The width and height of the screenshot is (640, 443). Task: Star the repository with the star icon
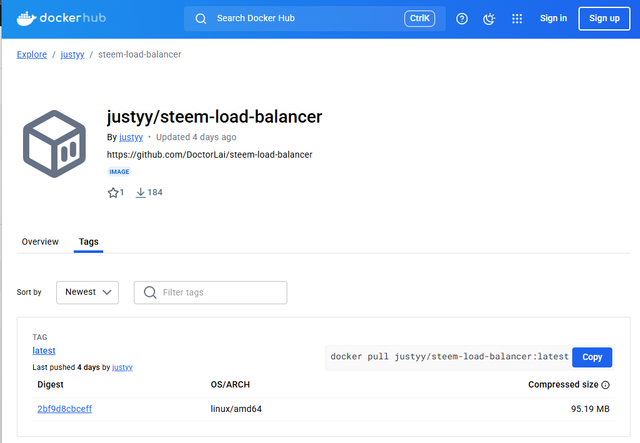point(113,192)
